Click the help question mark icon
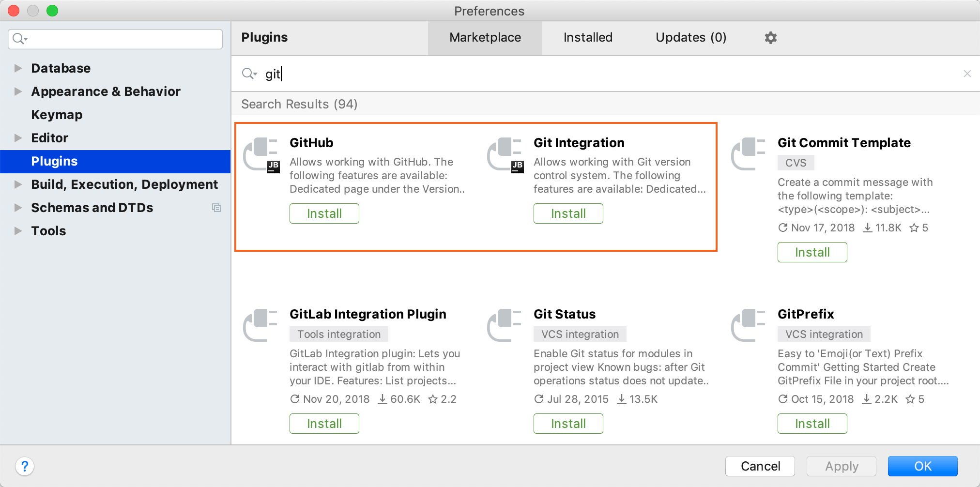 pos(25,466)
